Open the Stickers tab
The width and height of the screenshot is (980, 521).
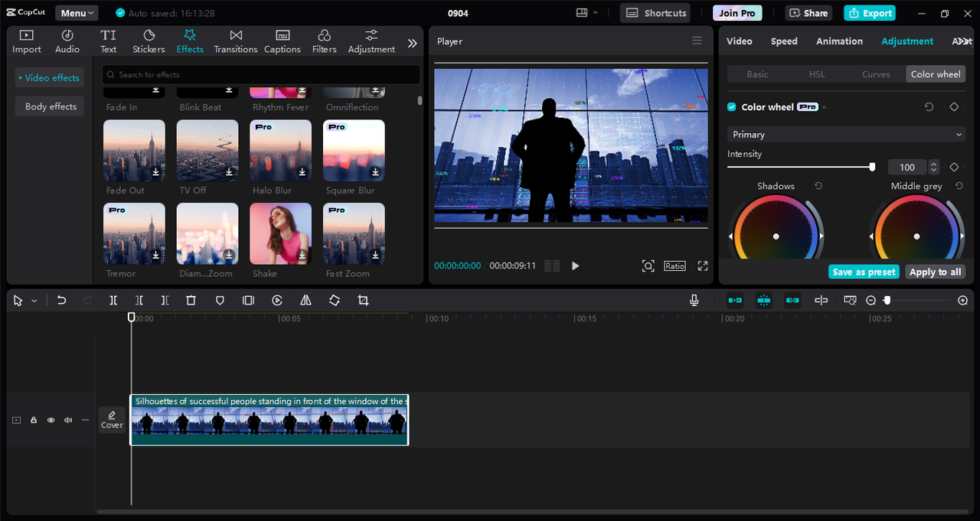coord(149,41)
